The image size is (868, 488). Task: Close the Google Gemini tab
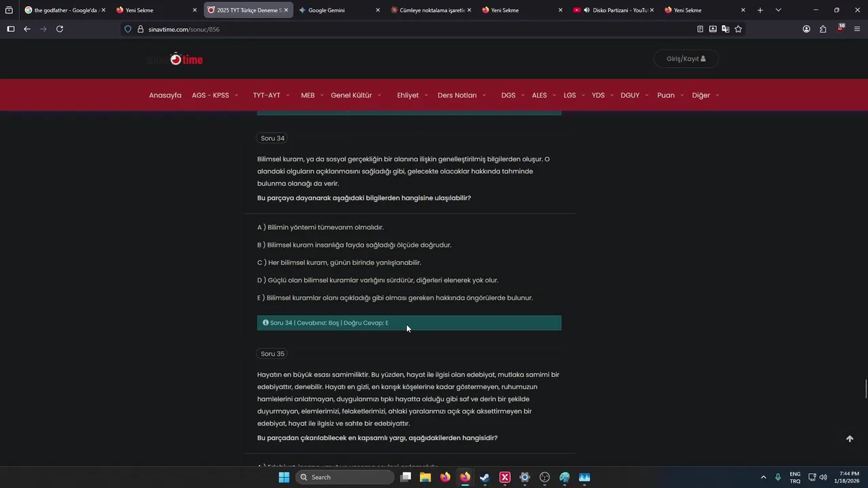377,10
